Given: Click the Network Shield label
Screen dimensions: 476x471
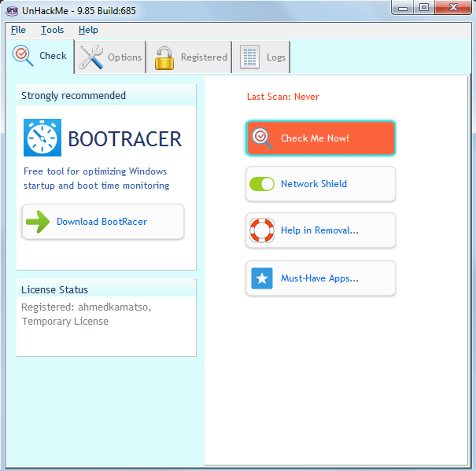Looking at the screenshot, I should (x=314, y=184).
